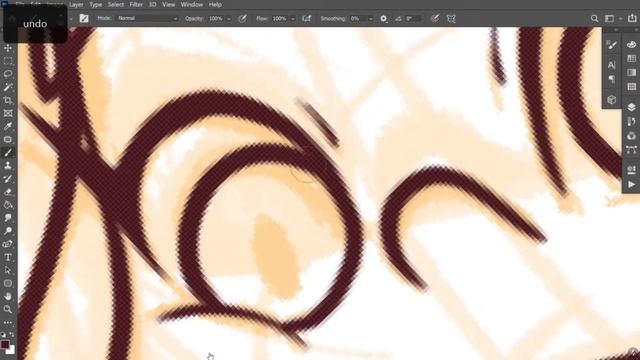Select the Lasso tool
This screenshot has width=640, height=360.
pyautogui.click(x=8, y=74)
